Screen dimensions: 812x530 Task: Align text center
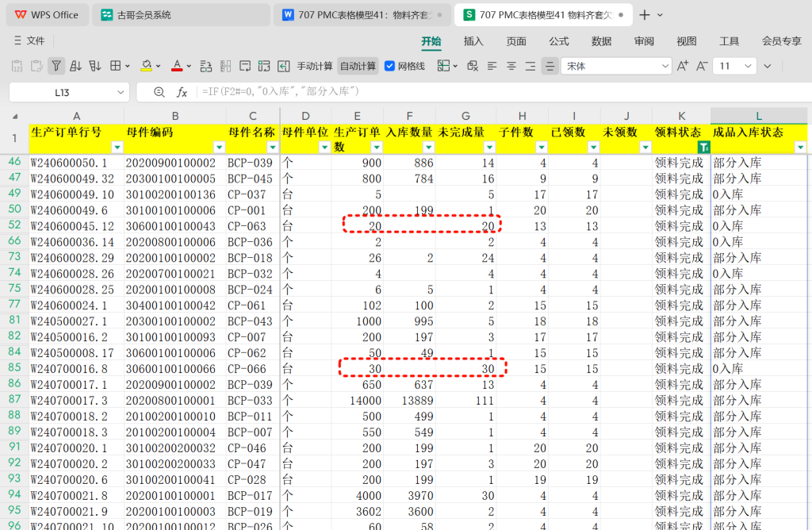511,66
